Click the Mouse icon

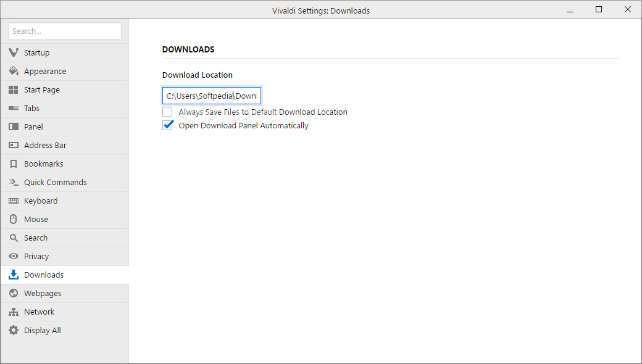tap(14, 219)
